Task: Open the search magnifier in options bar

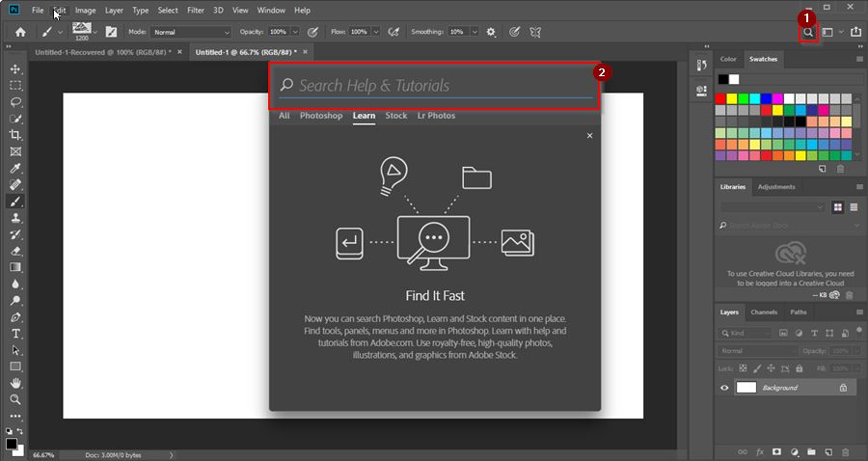Action: pyautogui.click(x=808, y=32)
